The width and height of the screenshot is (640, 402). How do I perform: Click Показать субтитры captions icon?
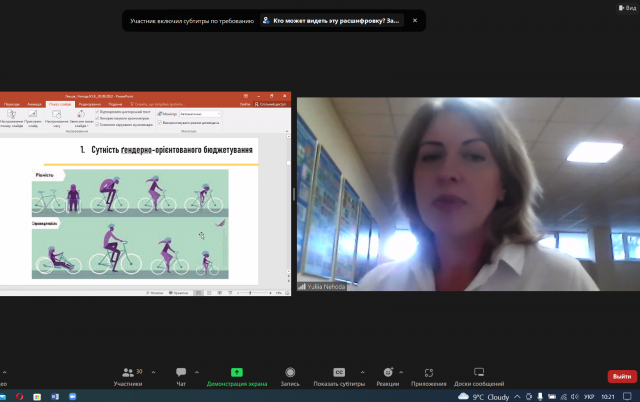pos(338,374)
